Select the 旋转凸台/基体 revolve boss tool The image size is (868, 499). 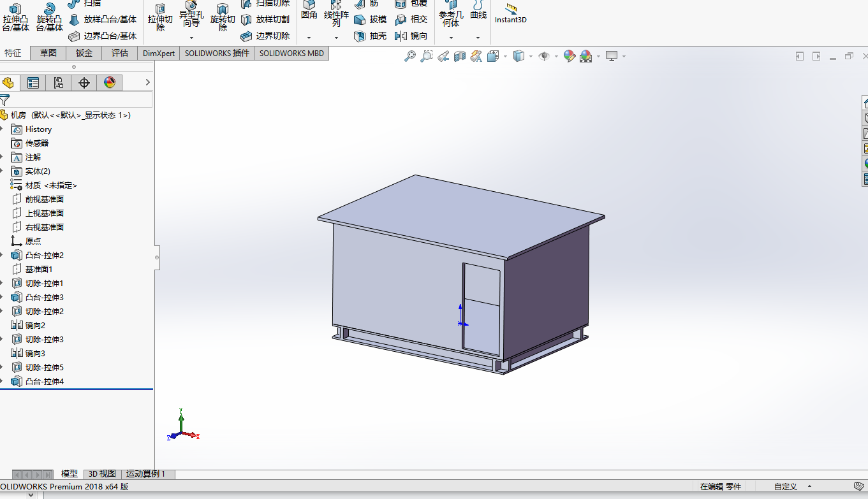[49, 17]
